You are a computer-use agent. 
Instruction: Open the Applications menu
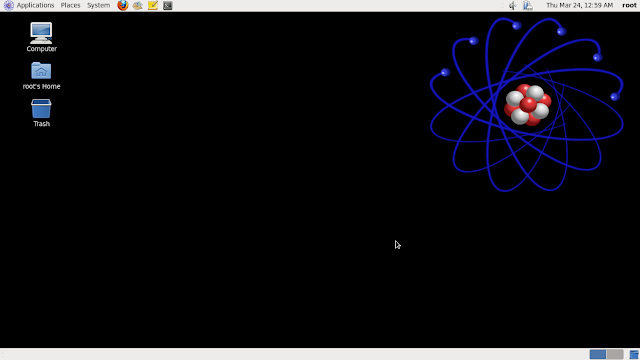coord(35,5)
